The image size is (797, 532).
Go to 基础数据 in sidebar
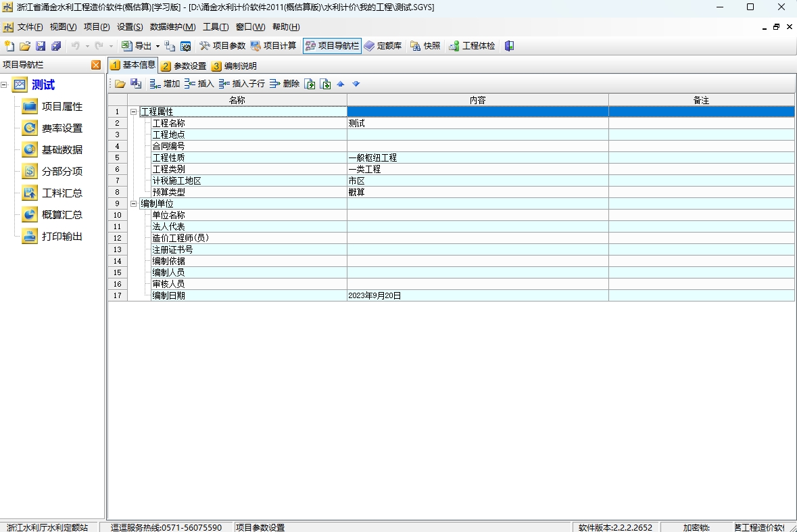point(52,150)
